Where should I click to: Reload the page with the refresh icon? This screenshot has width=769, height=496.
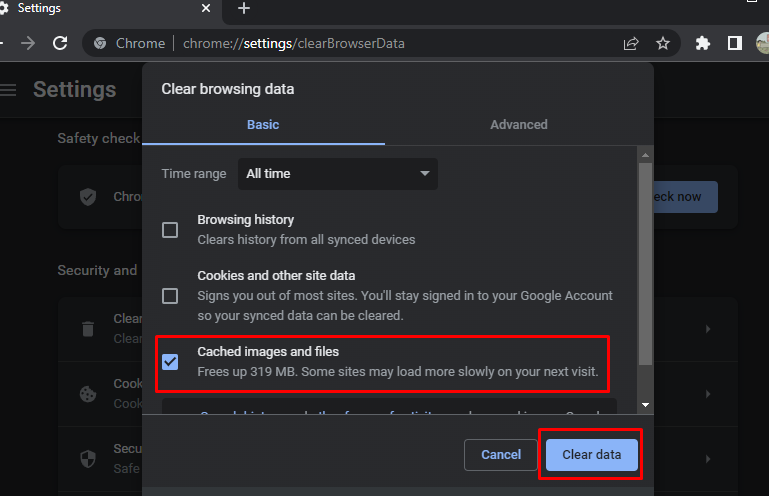pyautogui.click(x=60, y=43)
